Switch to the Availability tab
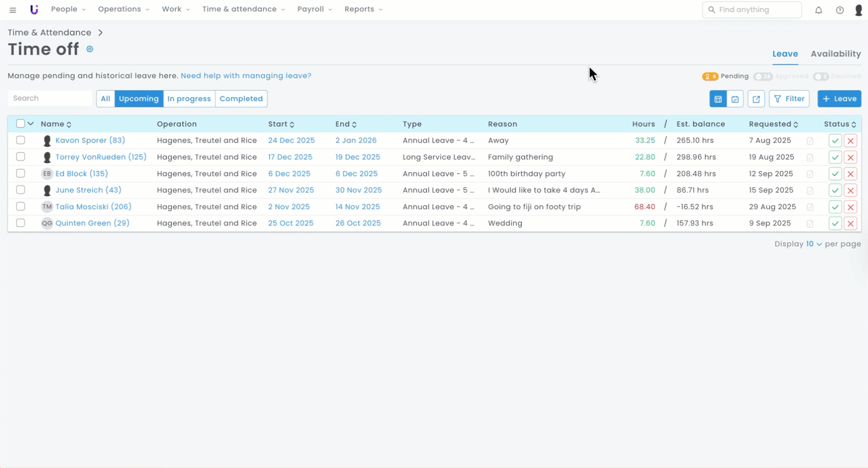Screen dimensions: 868x468 coord(835,54)
